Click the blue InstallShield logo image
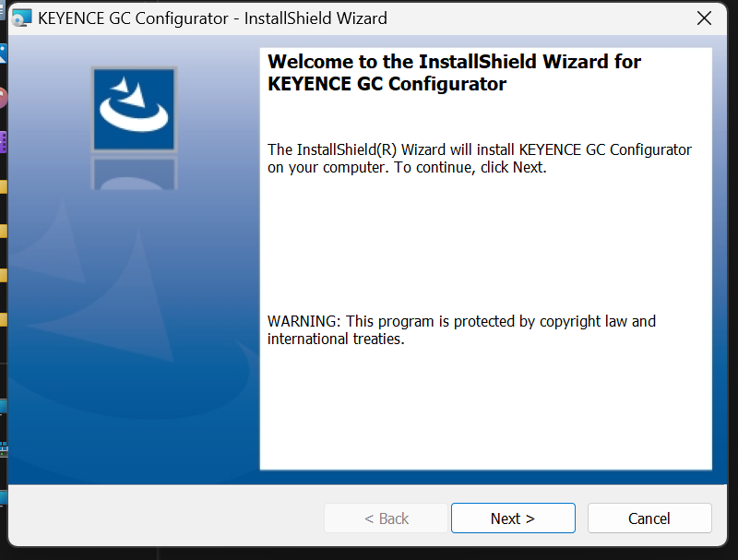 (134, 109)
